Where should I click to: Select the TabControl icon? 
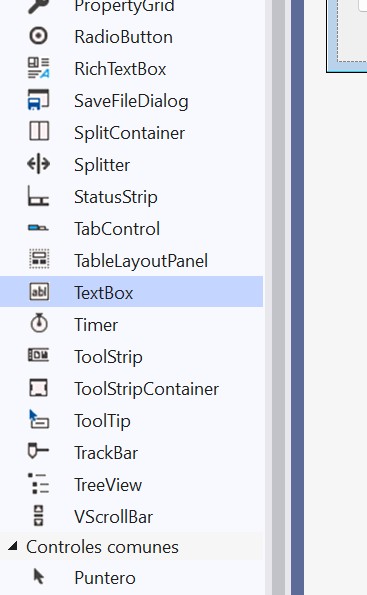(39, 228)
